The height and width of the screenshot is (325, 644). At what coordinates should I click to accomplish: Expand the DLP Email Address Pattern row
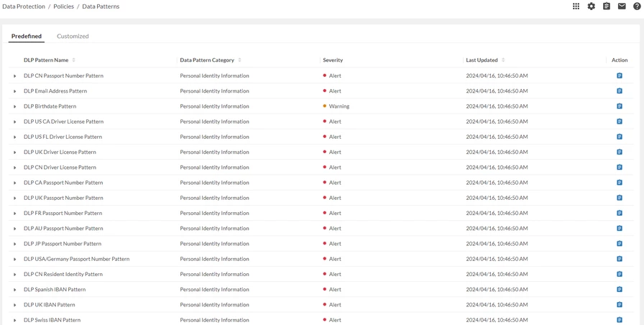[15, 91]
